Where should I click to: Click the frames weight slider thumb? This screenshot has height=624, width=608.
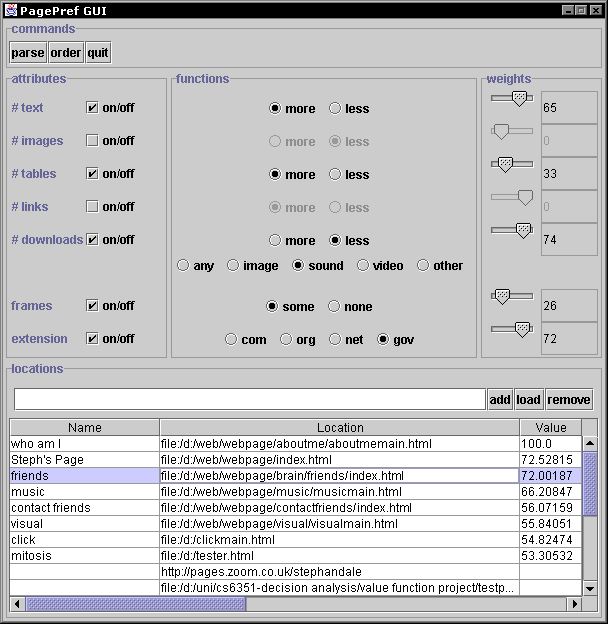(502, 297)
